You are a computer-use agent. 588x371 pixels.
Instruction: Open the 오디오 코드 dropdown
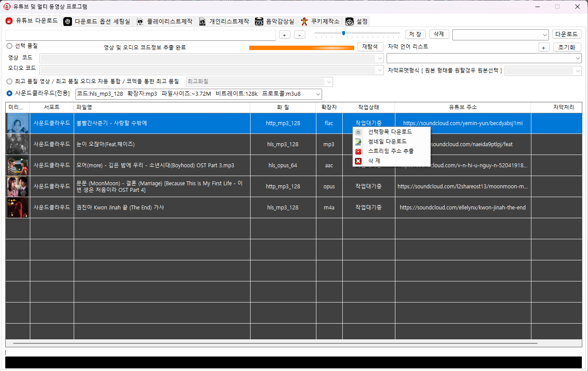pyautogui.click(x=212, y=70)
